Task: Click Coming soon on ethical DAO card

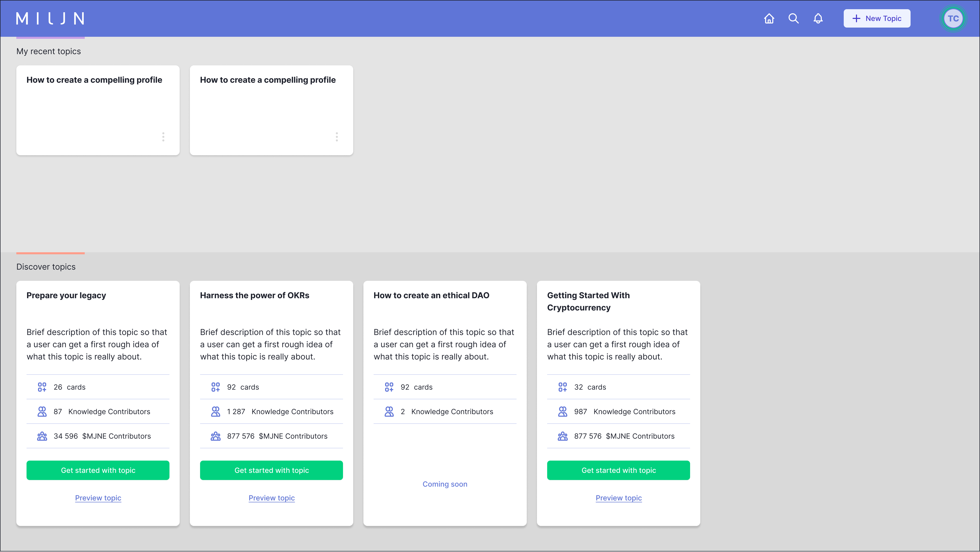Action: point(445,484)
